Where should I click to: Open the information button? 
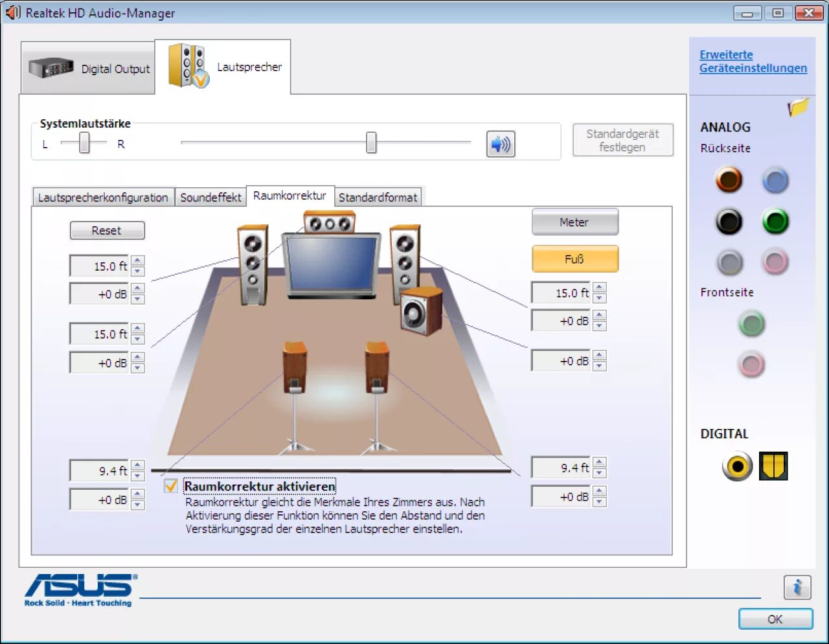(x=797, y=588)
